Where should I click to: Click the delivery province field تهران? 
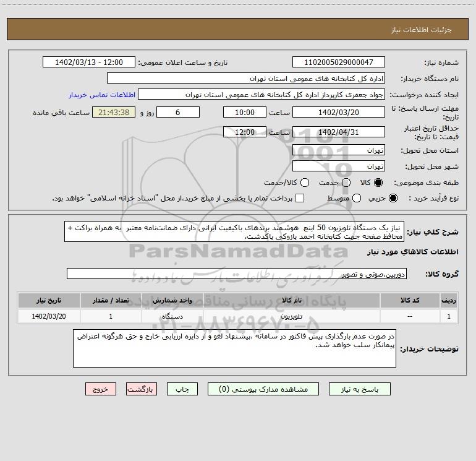point(339,150)
